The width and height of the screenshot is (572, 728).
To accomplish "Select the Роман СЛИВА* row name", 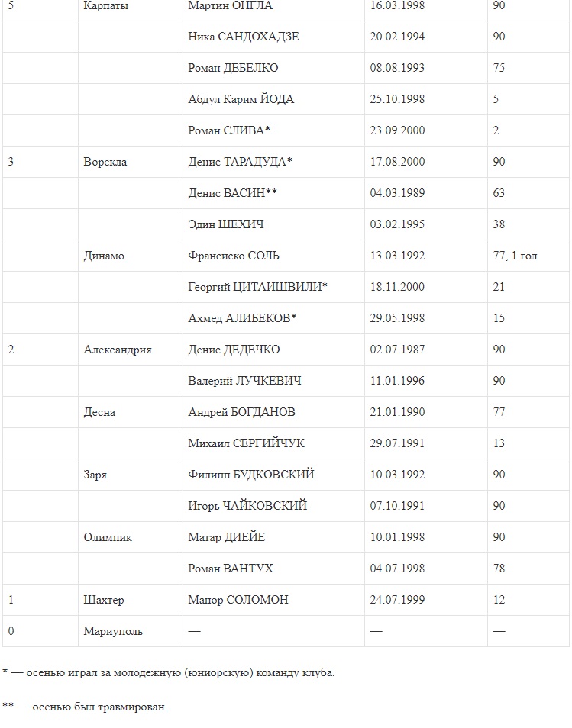I will [229, 130].
